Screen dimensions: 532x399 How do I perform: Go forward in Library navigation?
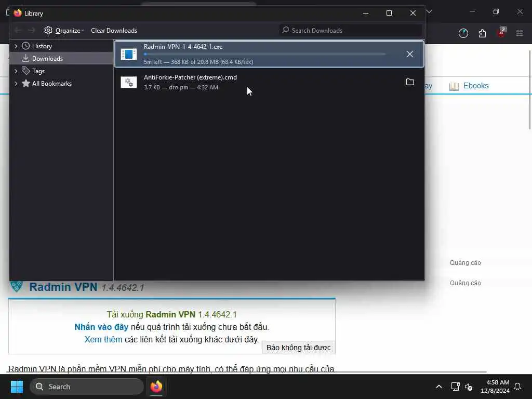click(32, 31)
